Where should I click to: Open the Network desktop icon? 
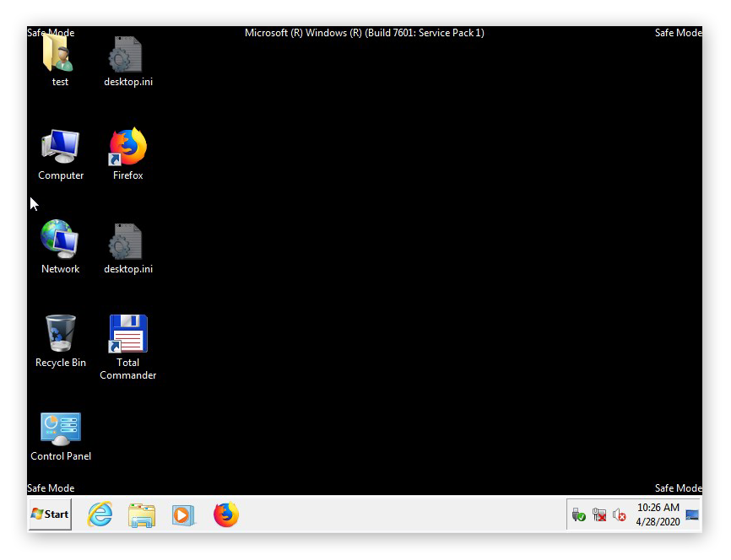pos(60,239)
